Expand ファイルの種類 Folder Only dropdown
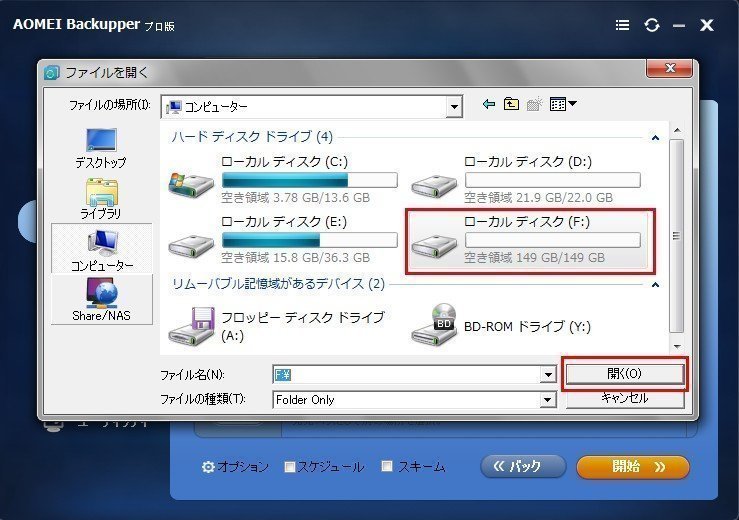 coord(547,400)
